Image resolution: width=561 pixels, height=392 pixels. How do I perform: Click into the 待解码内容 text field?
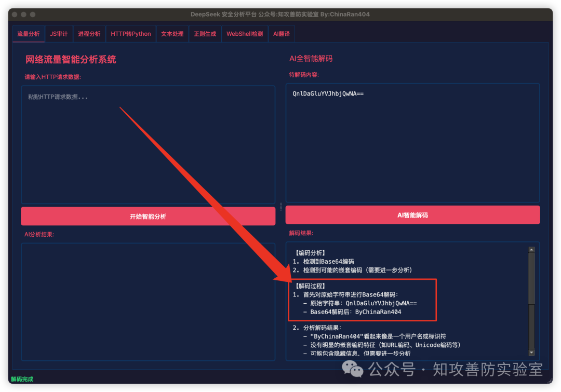(x=412, y=143)
